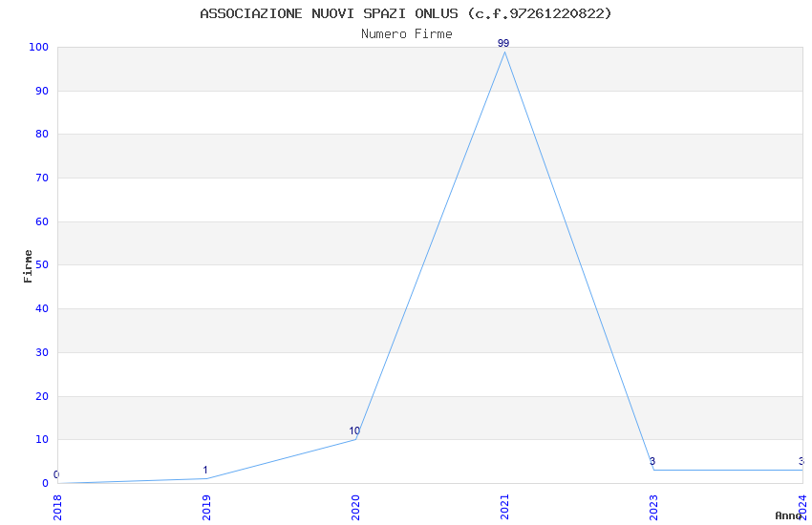Screen dimensions: 812x525
Task: Select the 2023 x-axis year label
Action: tap(654, 507)
